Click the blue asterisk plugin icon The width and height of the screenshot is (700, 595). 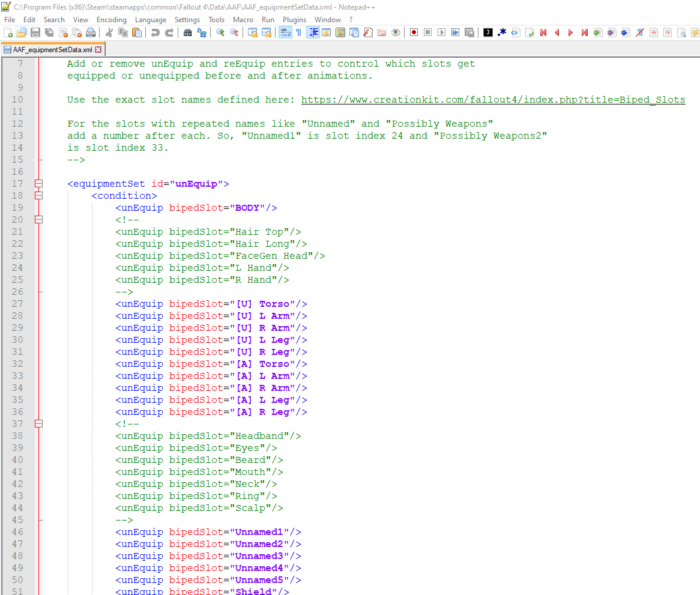(x=502, y=32)
